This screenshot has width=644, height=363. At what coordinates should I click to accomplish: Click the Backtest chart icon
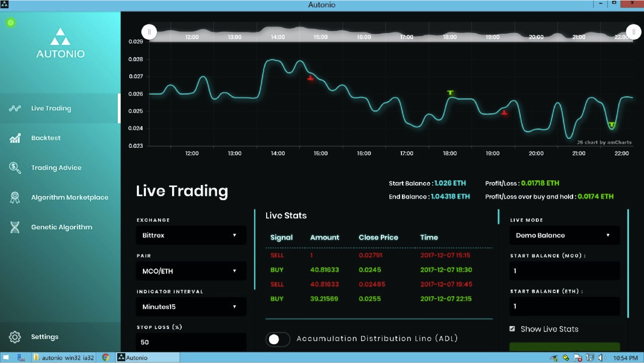click(x=15, y=138)
